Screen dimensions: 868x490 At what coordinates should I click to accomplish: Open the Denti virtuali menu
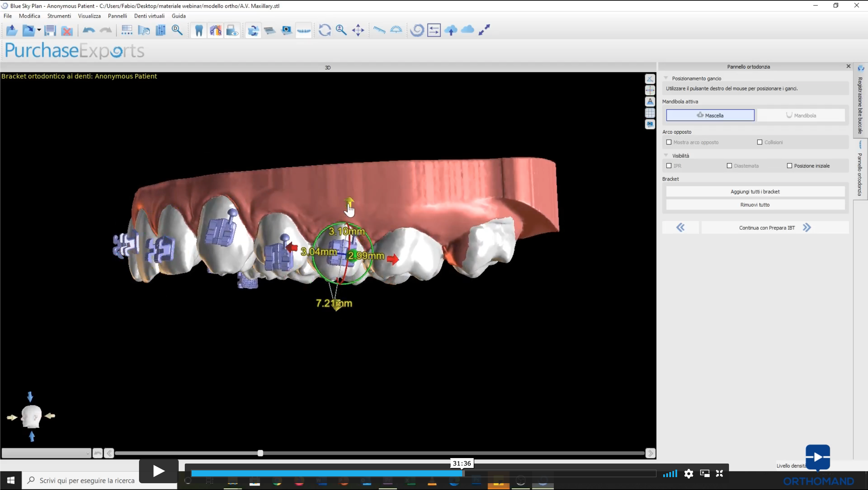[x=149, y=16]
